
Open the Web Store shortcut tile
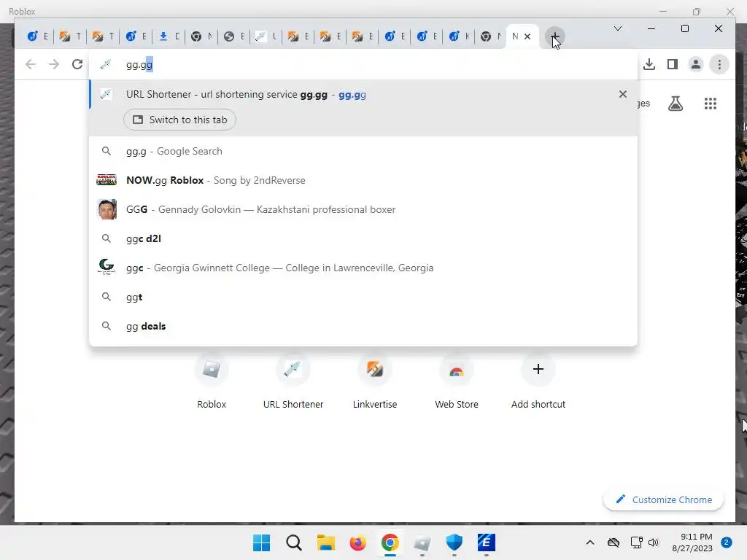click(x=457, y=382)
